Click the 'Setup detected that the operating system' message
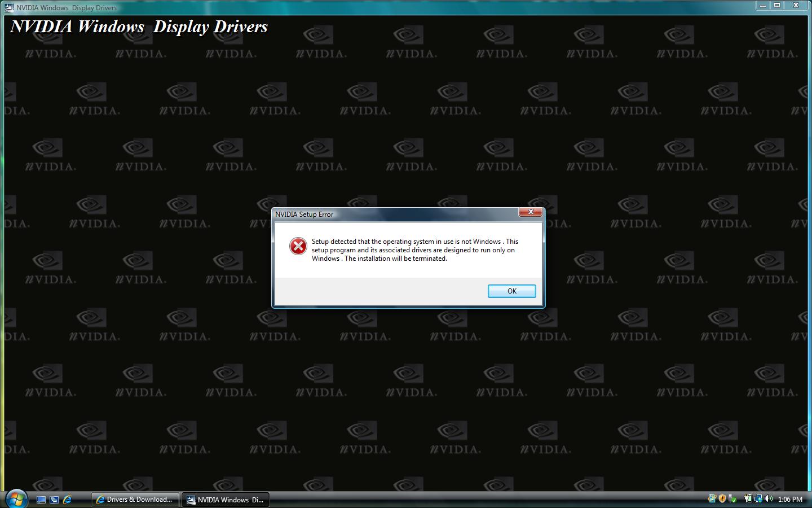 pyautogui.click(x=415, y=250)
